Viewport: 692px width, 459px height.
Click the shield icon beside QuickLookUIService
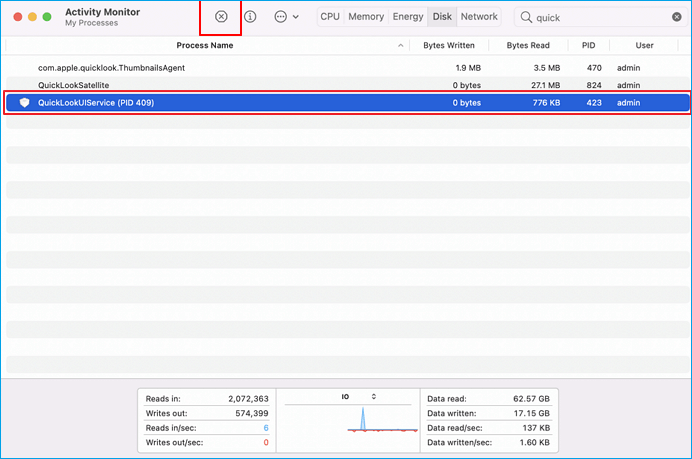pyautogui.click(x=24, y=103)
